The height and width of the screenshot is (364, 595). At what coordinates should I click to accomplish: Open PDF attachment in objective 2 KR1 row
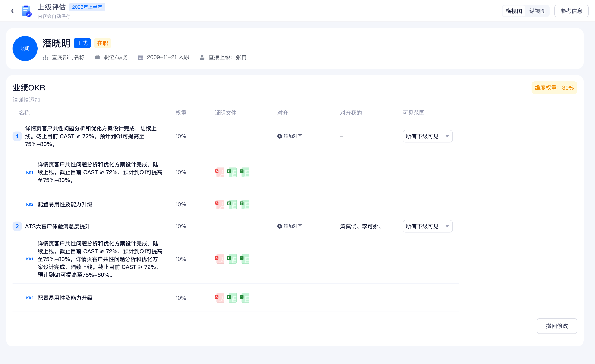[219, 259]
